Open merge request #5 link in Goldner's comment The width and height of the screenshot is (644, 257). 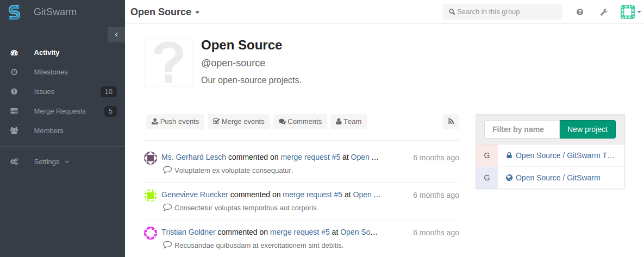(x=300, y=232)
